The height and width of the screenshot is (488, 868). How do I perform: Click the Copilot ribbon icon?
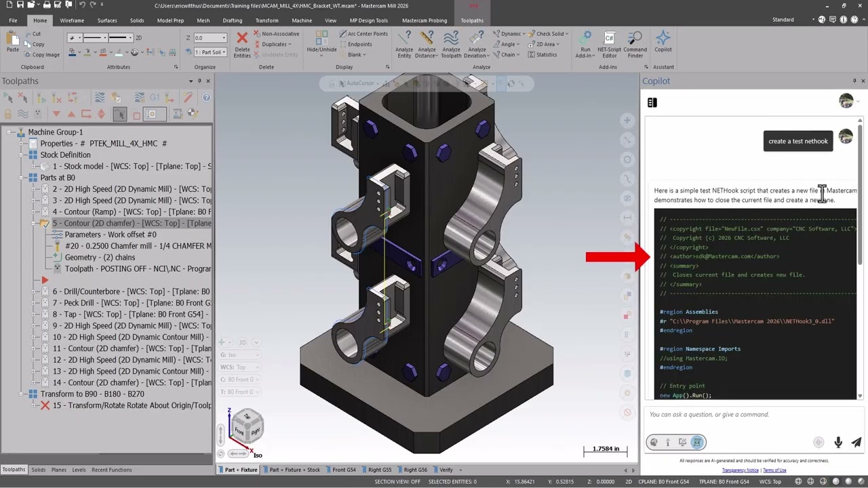[x=663, y=37]
